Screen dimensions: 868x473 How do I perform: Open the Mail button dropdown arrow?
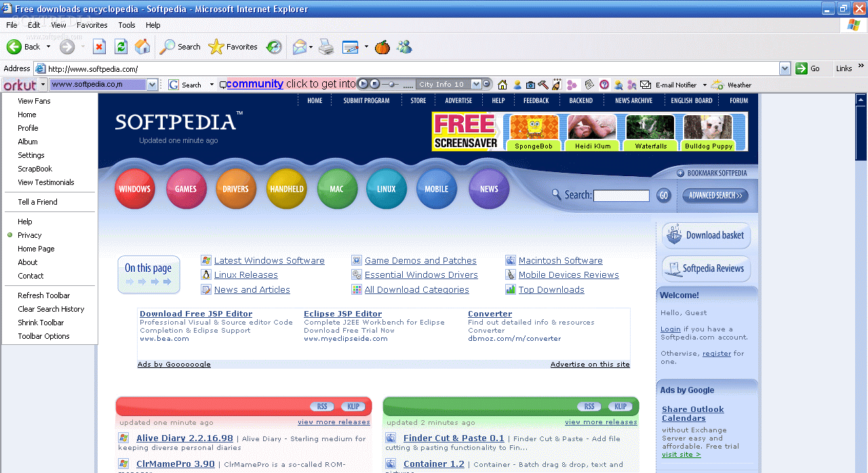[311, 47]
